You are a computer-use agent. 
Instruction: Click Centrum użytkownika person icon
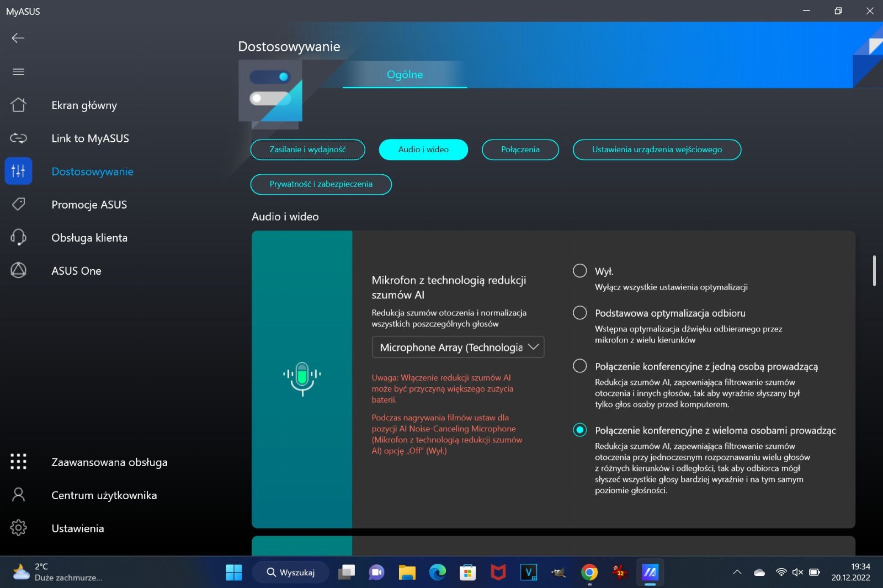tap(18, 495)
